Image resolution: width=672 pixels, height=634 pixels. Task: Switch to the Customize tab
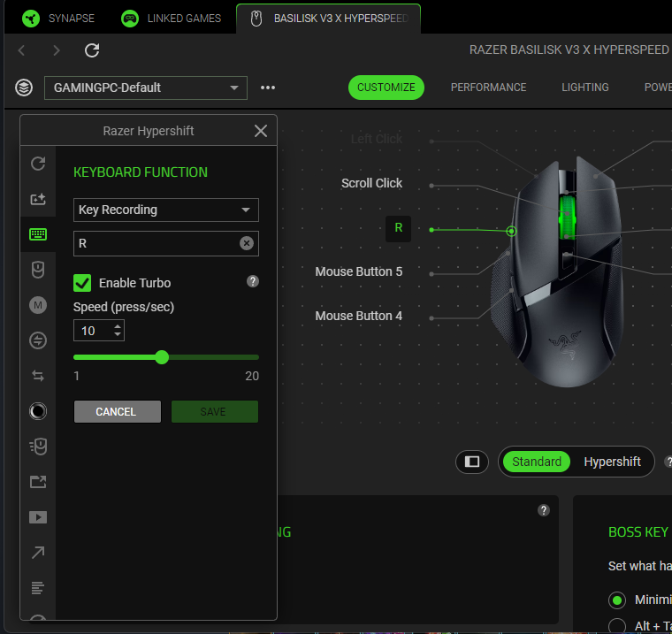pos(386,88)
